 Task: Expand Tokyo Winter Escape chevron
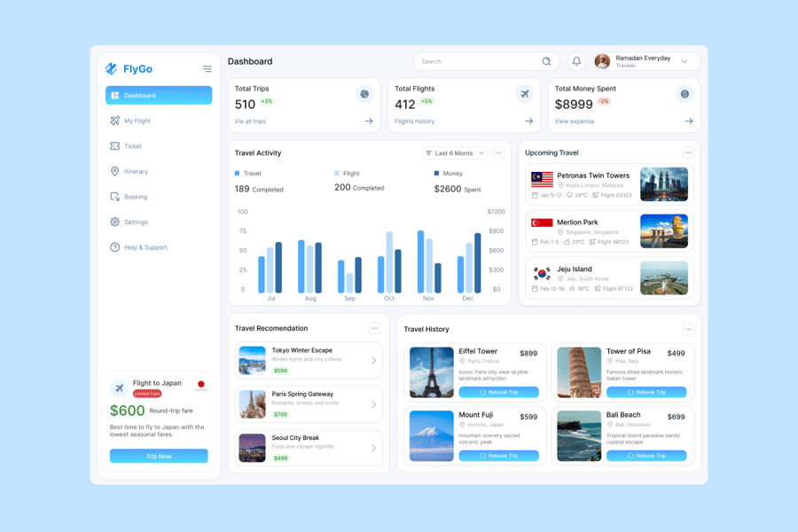point(373,361)
